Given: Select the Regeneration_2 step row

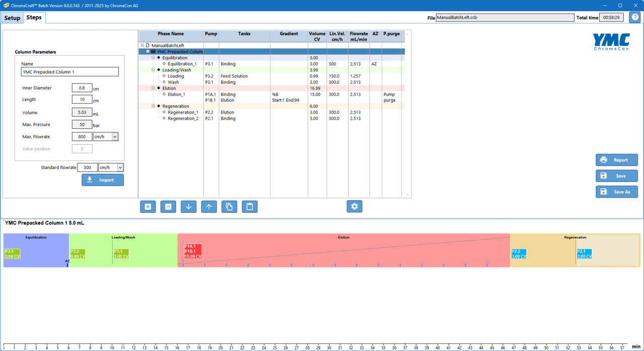Looking at the screenshot, I should [272, 119].
